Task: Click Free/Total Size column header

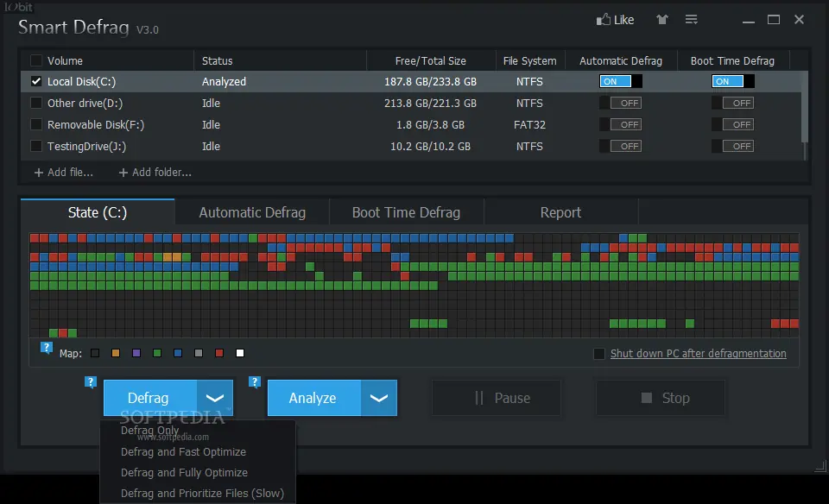Action: pyautogui.click(x=431, y=60)
